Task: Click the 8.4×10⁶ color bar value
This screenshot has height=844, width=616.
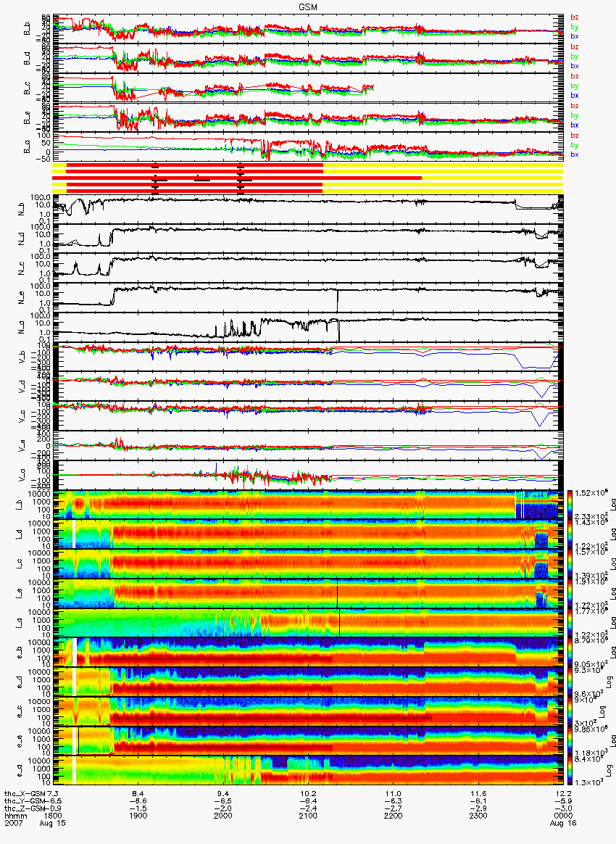Action: click(588, 759)
